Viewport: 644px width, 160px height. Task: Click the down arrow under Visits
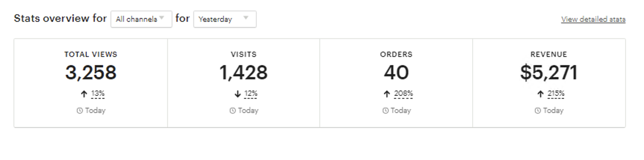[237, 94]
